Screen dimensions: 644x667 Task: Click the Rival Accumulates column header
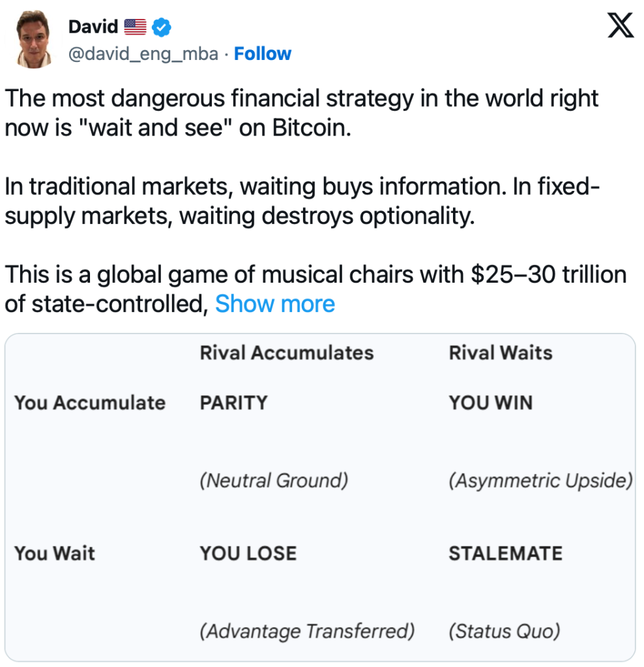click(x=287, y=353)
